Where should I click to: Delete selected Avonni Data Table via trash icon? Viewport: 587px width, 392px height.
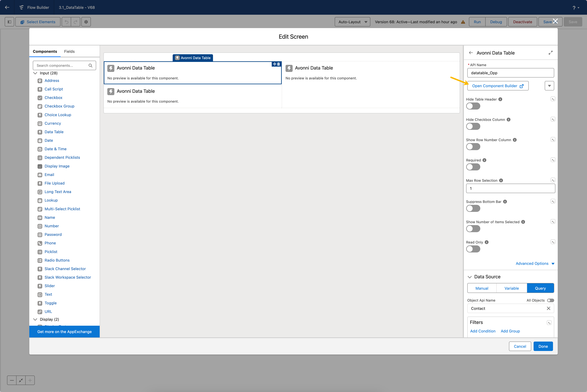(x=278, y=64)
